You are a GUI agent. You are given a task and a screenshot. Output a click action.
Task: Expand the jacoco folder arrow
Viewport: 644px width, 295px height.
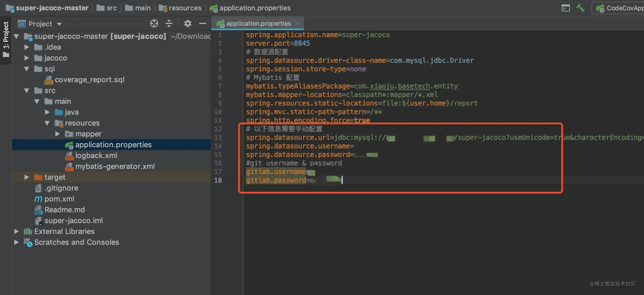tap(27, 58)
